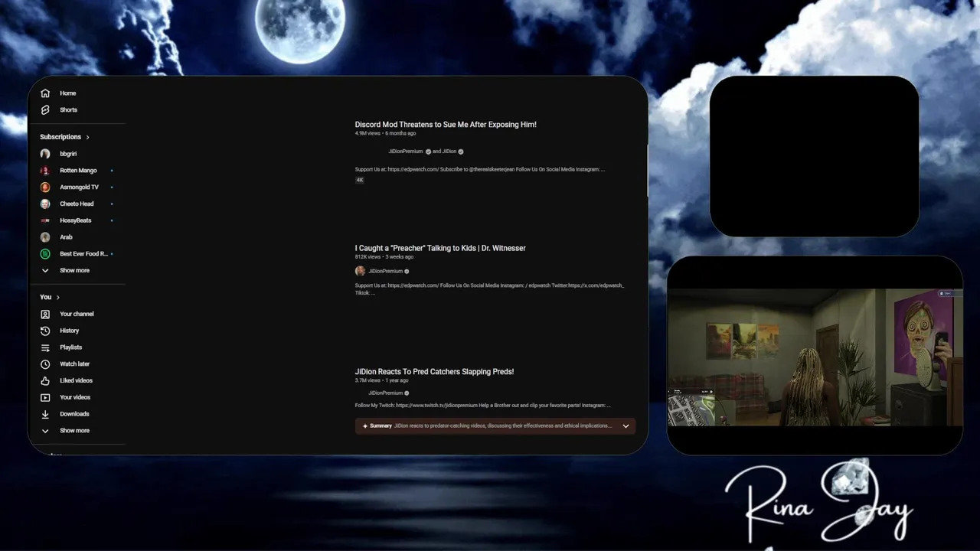Open Shorts in the sidebar
980x551 pixels.
[x=68, y=110]
